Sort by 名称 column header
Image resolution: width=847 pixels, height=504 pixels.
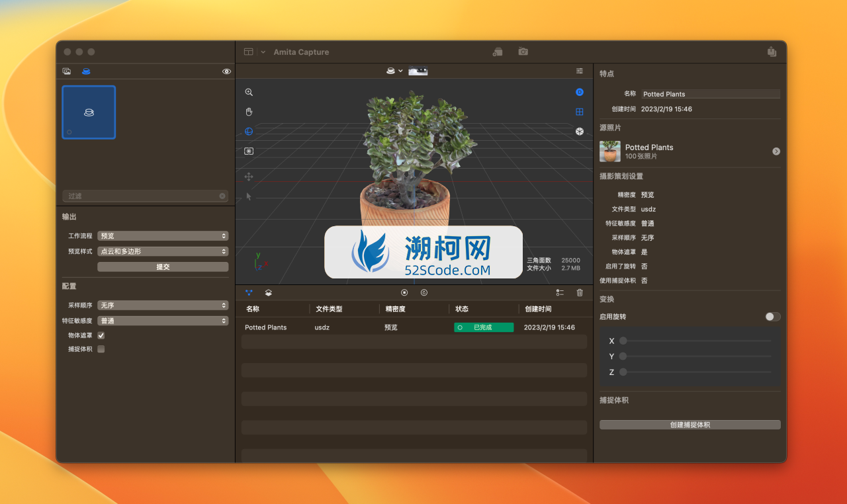(x=253, y=309)
